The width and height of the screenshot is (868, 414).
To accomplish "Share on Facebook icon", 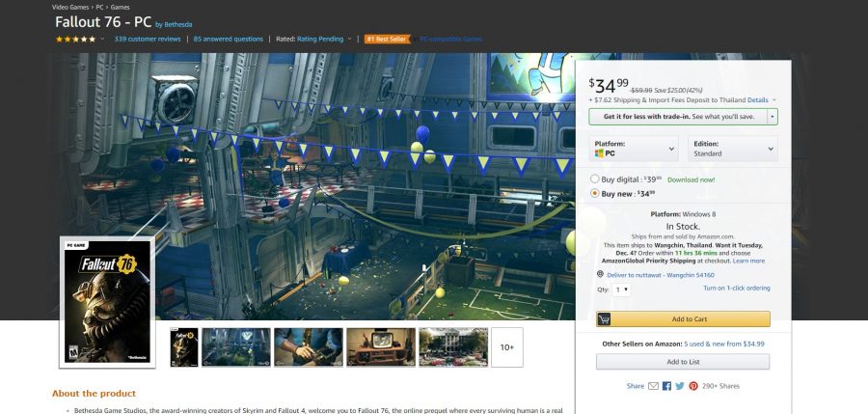I will click(x=666, y=386).
